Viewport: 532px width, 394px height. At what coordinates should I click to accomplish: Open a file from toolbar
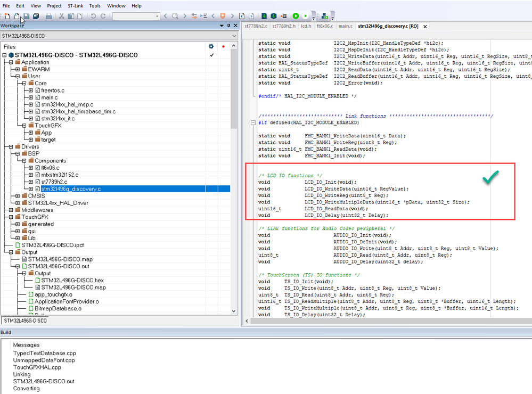[17, 16]
